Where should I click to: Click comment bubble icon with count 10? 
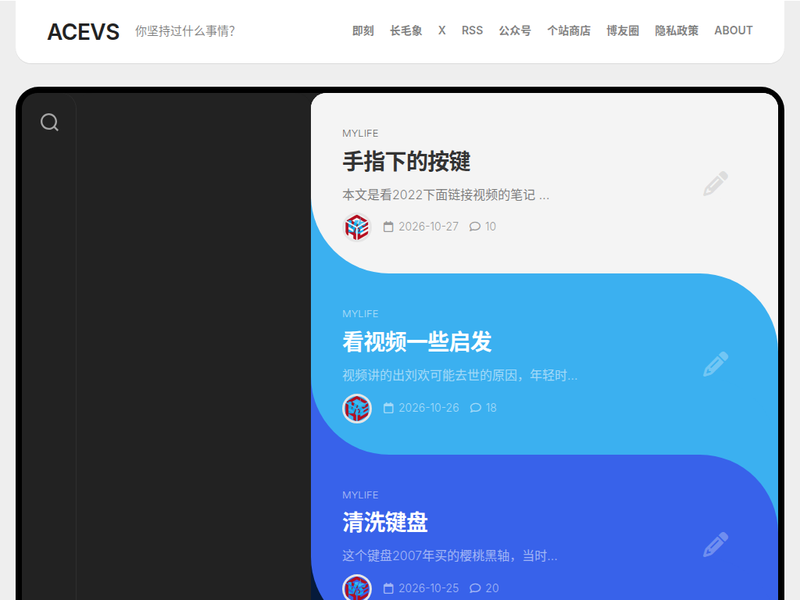pyautogui.click(x=475, y=227)
